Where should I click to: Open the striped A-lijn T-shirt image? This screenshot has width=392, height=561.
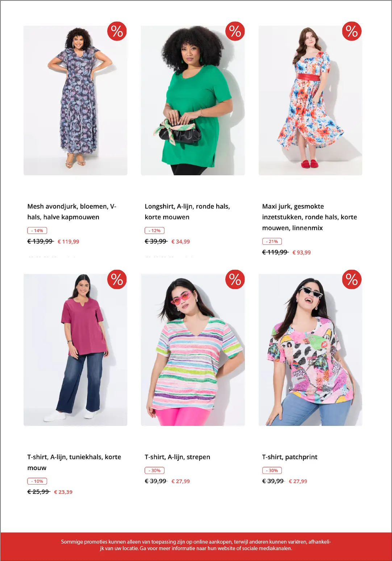pyautogui.click(x=193, y=350)
